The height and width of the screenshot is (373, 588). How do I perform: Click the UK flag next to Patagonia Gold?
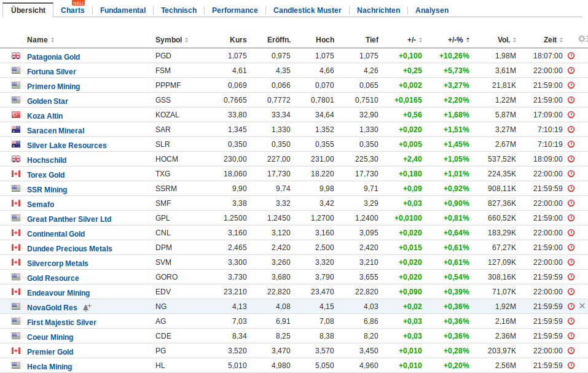click(16, 55)
